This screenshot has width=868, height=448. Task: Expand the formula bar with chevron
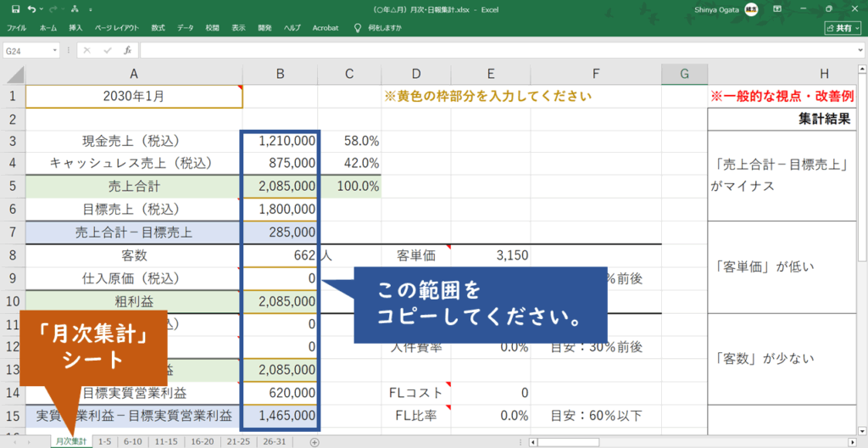(x=860, y=51)
